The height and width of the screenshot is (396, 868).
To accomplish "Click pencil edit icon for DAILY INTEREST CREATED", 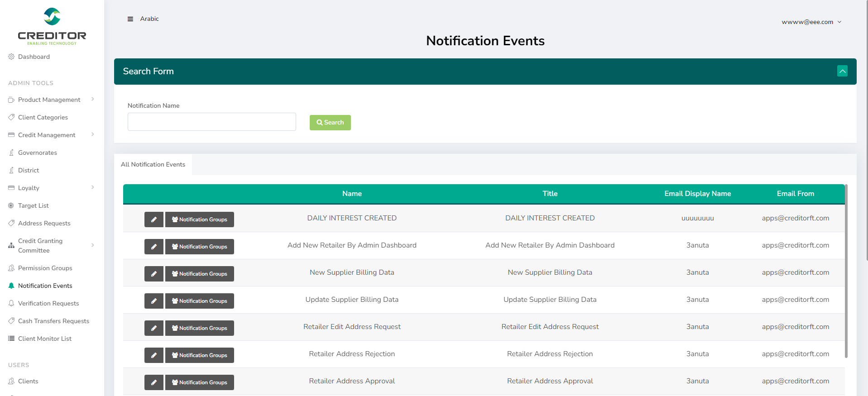I will click(x=154, y=219).
